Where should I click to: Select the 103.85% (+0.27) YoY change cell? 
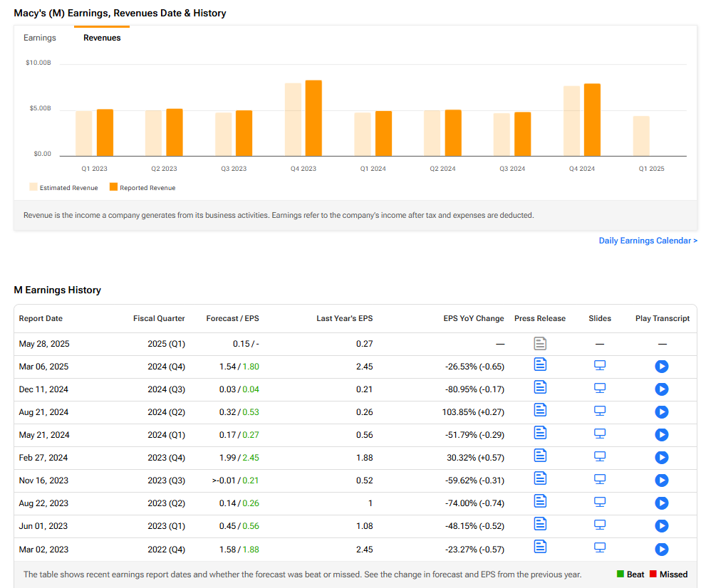(473, 412)
